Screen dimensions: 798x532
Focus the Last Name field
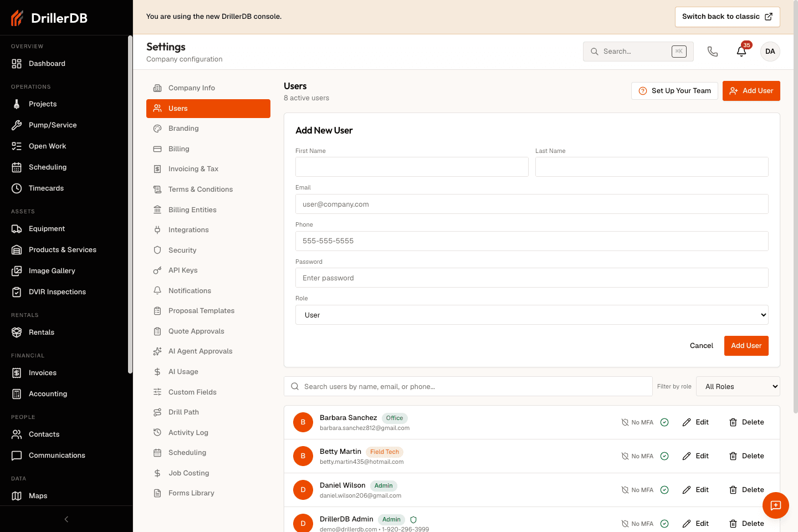652,167
